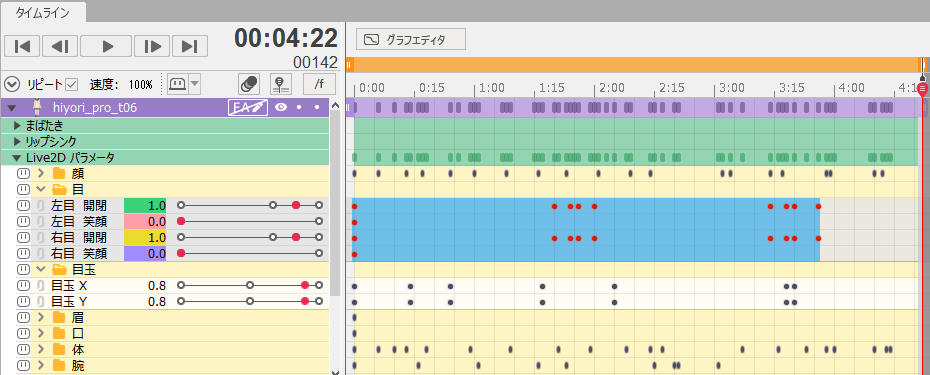
Task: Play the animation
Action: [x=106, y=46]
